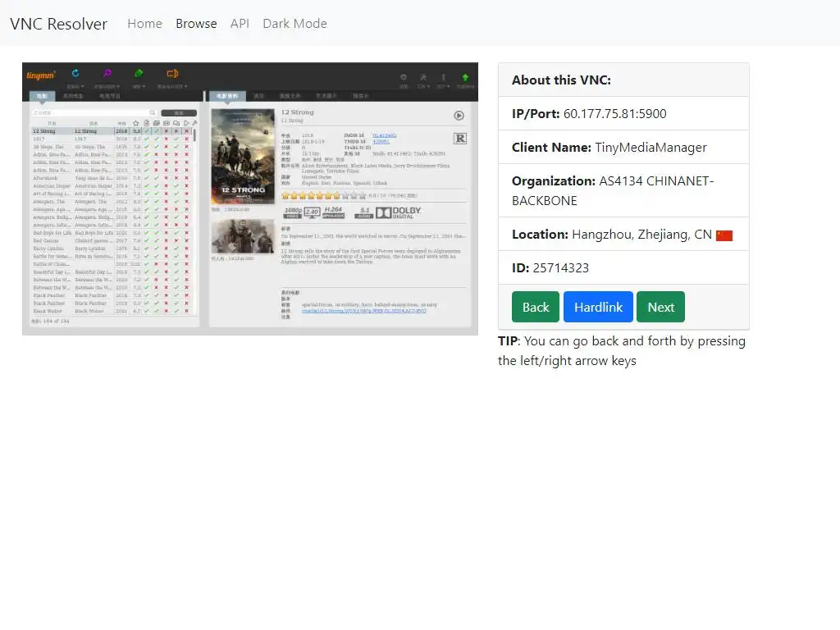
Task: Click the 2.40 aspect ratio badge
Action: coord(313,212)
